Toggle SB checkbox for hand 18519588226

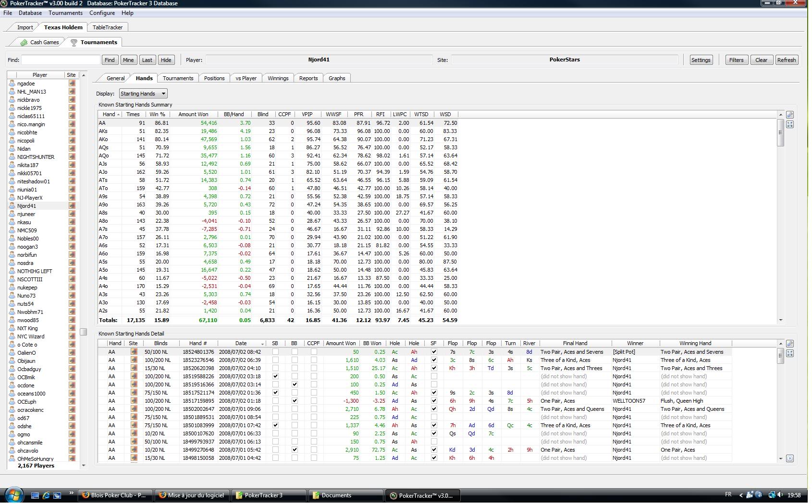tap(275, 376)
